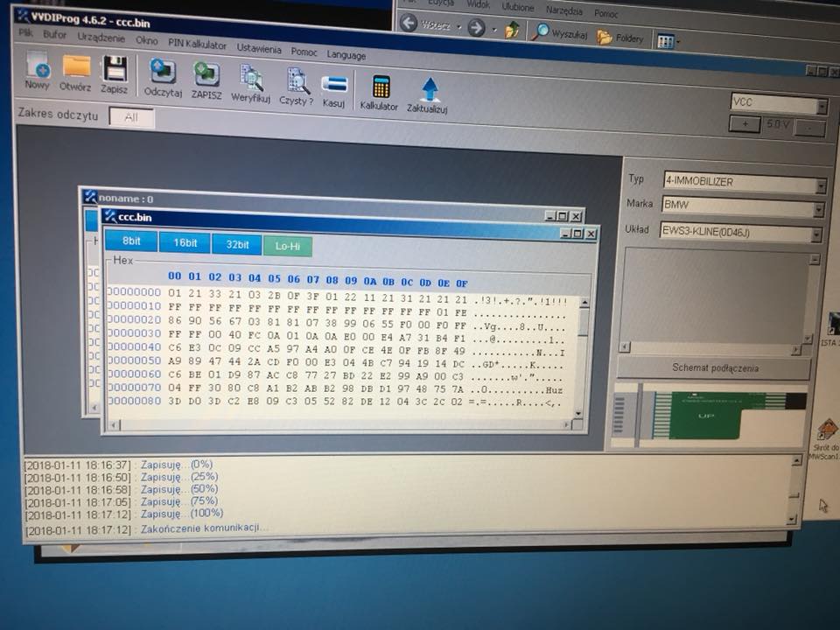
Task: Toggle Lo-Hi byte order
Action: tap(288, 247)
